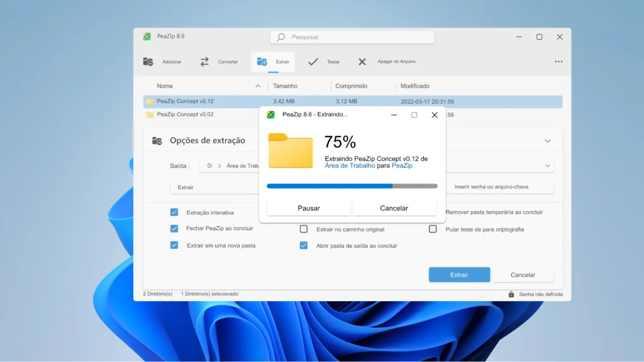
Task: Open the Extrair mode combo box
Action: point(214,187)
